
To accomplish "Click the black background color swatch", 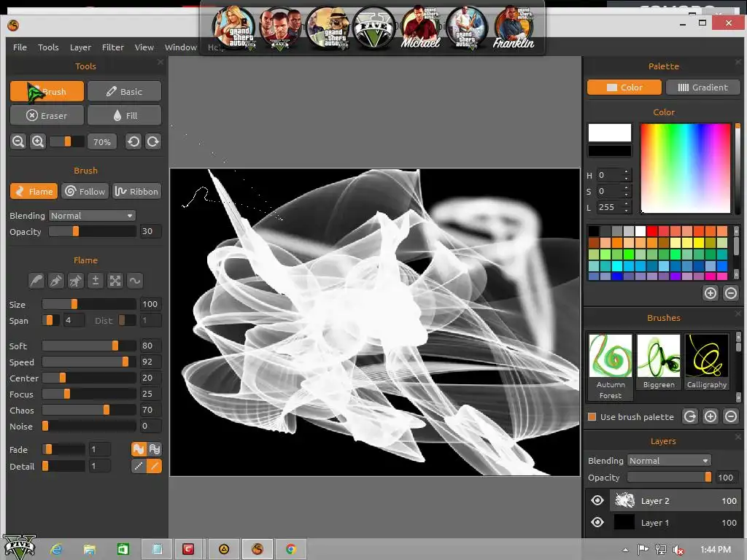I will tap(610, 152).
